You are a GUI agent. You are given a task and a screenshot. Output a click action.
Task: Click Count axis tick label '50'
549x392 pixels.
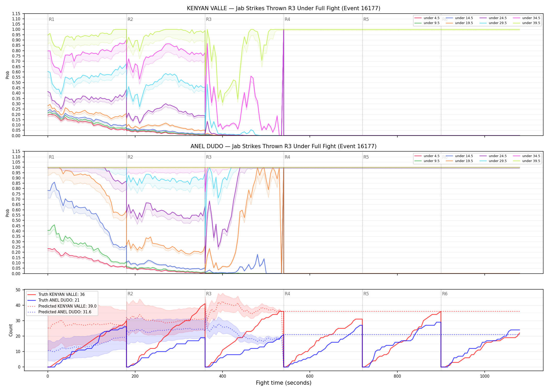point(18,290)
